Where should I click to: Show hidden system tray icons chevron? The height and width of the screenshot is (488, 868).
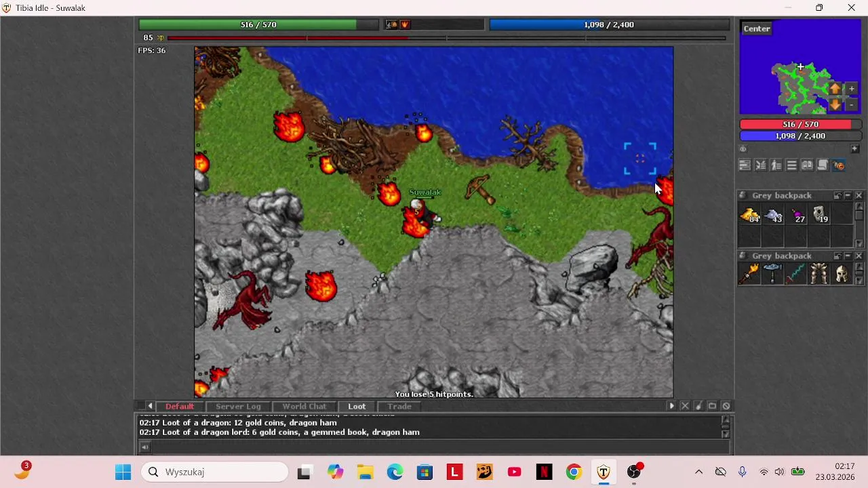pyautogui.click(x=698, y=472)
